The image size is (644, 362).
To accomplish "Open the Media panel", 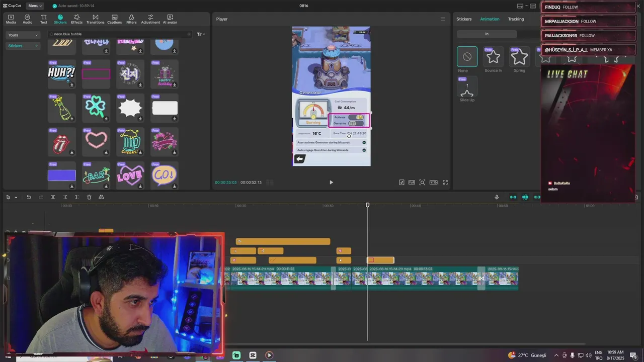I will 11,19.
